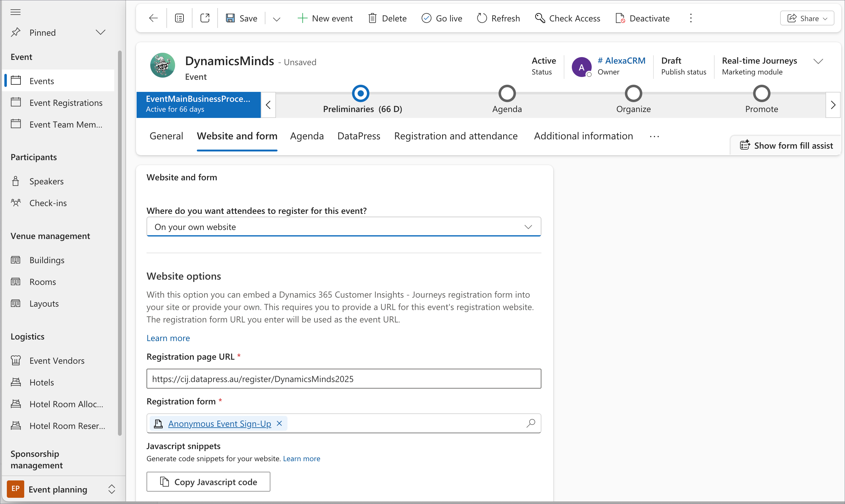Open more commands overflow menu

[x=690, y=18]
